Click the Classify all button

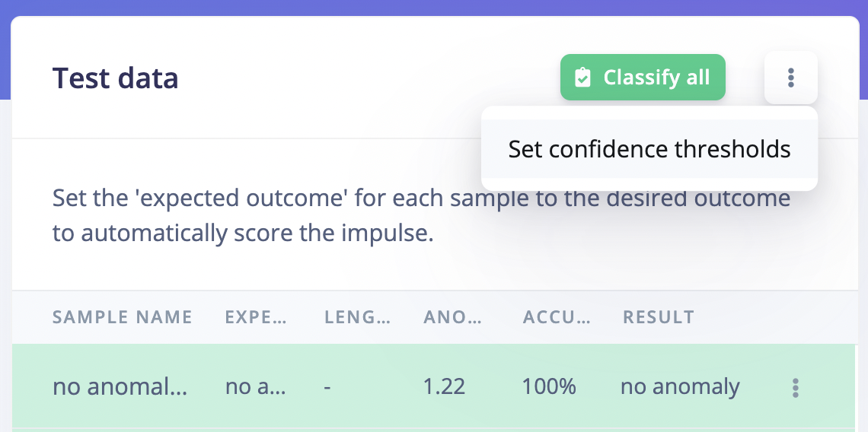pyautogui.click(x=643, y=78)
